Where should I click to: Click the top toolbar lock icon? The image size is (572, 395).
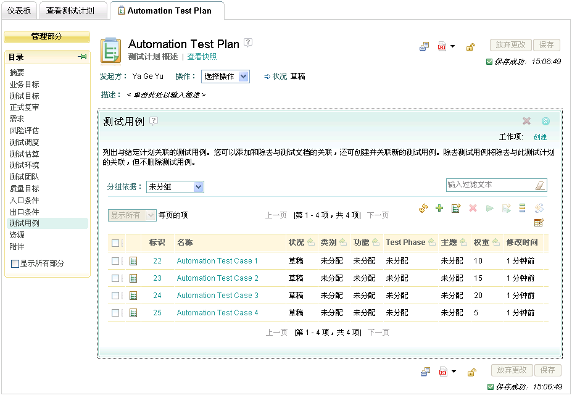coord(470,47)
